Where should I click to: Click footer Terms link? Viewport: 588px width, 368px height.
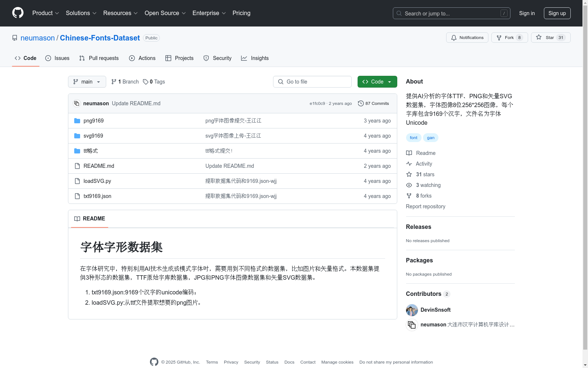(x=212, y=362)
